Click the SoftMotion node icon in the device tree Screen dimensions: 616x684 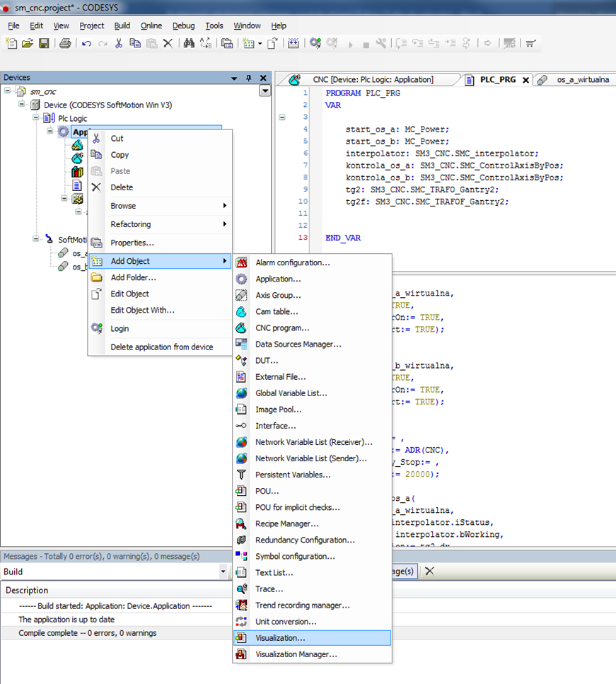coord(50,240)
